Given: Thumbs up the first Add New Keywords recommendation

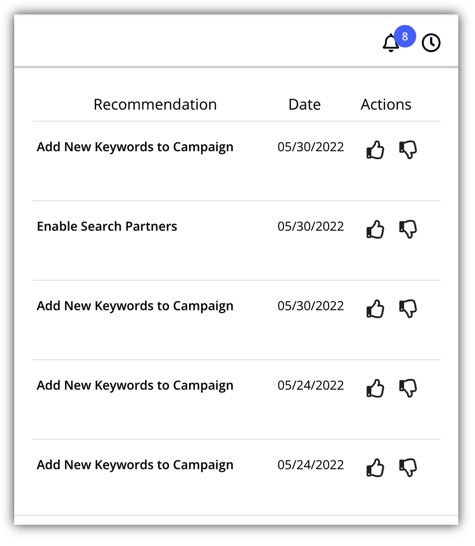Looking at the screenshot, I should [x=375, y=150].
